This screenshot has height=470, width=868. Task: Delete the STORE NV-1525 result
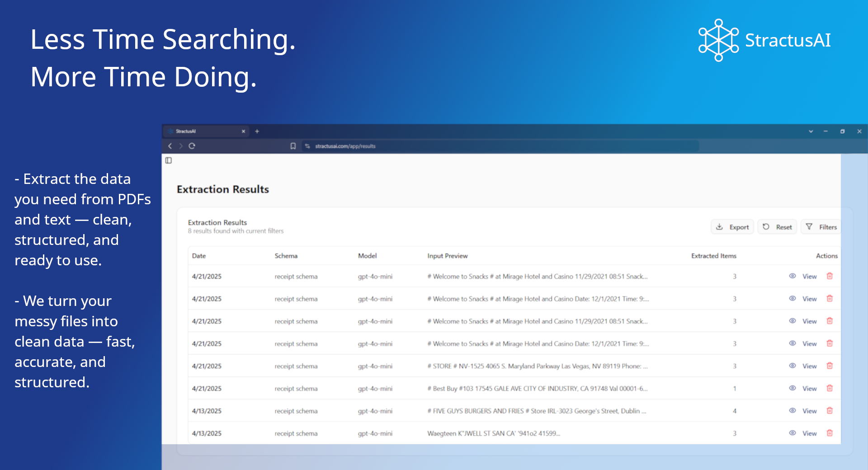[x=830, y=366]
